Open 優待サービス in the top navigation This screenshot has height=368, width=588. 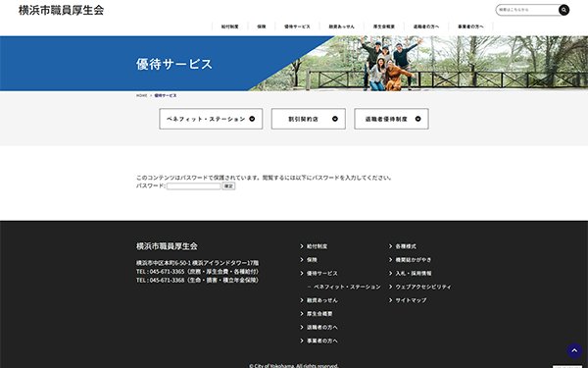point(297,26)
